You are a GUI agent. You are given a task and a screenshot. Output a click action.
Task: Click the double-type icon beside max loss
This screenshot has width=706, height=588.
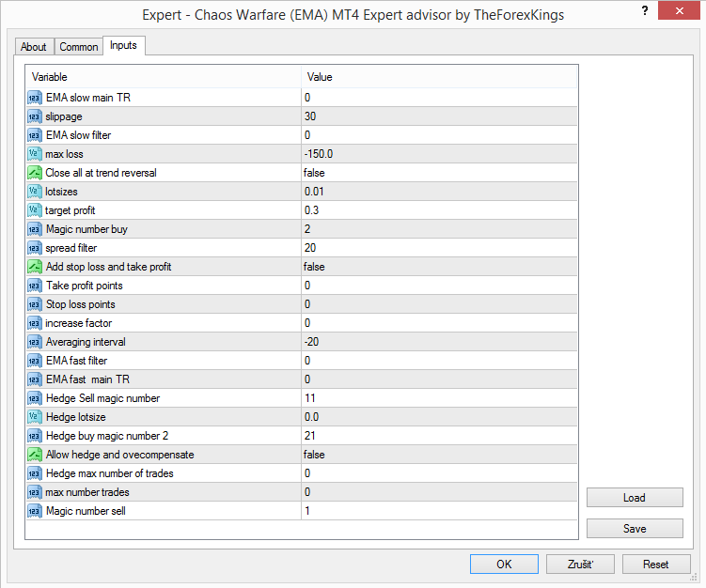[x=35, y=154]
